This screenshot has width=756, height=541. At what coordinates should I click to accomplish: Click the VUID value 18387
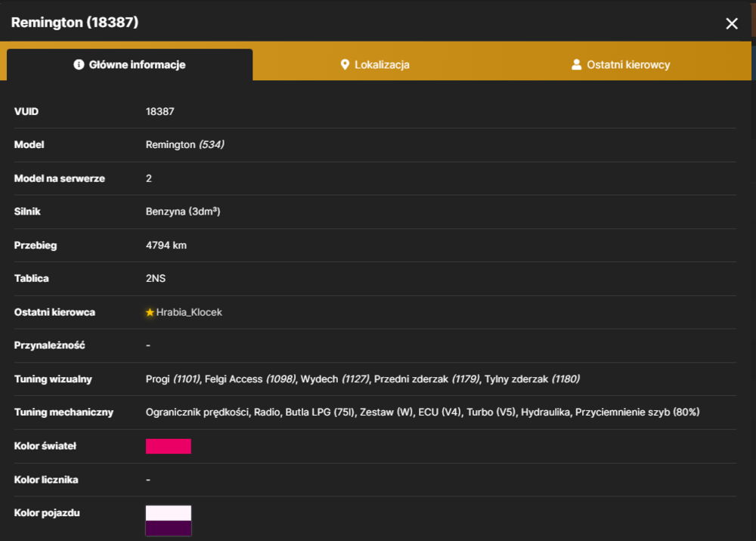(x=160, y=112)
